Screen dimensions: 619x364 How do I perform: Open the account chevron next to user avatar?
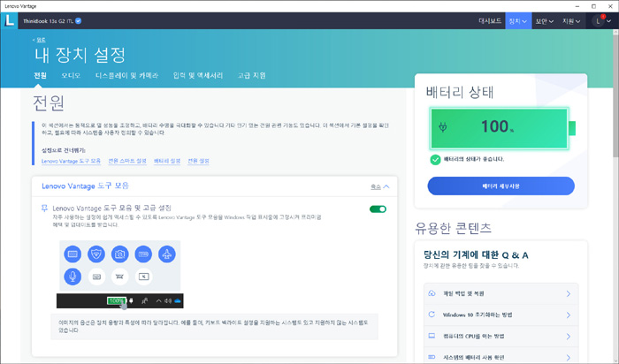tap(608, 21)
